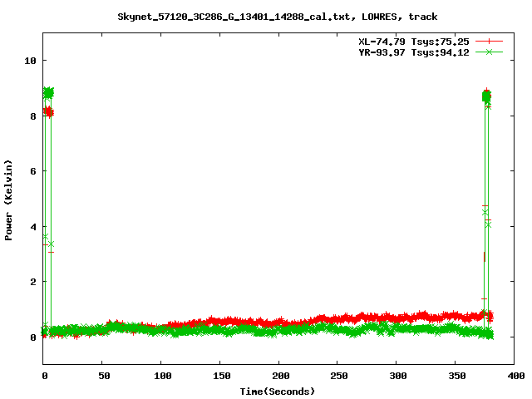Click the Time(Seconds) x-axis label
Screen dimensions: 532x399
[278, 392]
